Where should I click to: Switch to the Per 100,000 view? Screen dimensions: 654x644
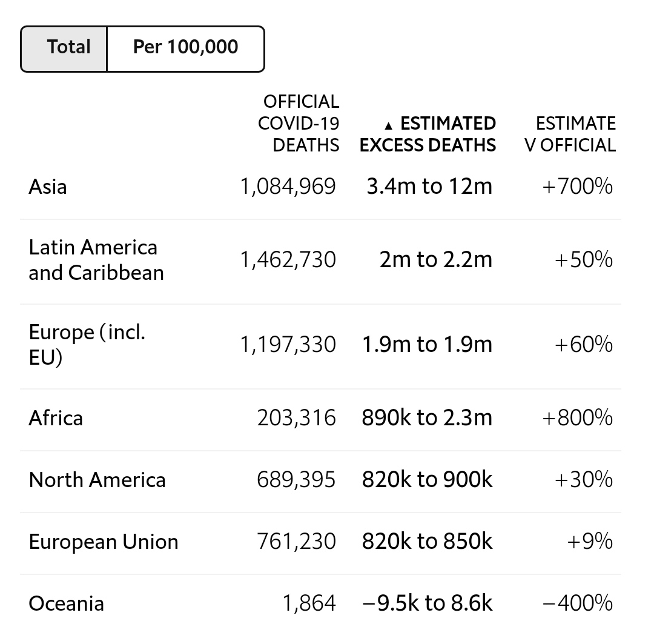(185, 48)
